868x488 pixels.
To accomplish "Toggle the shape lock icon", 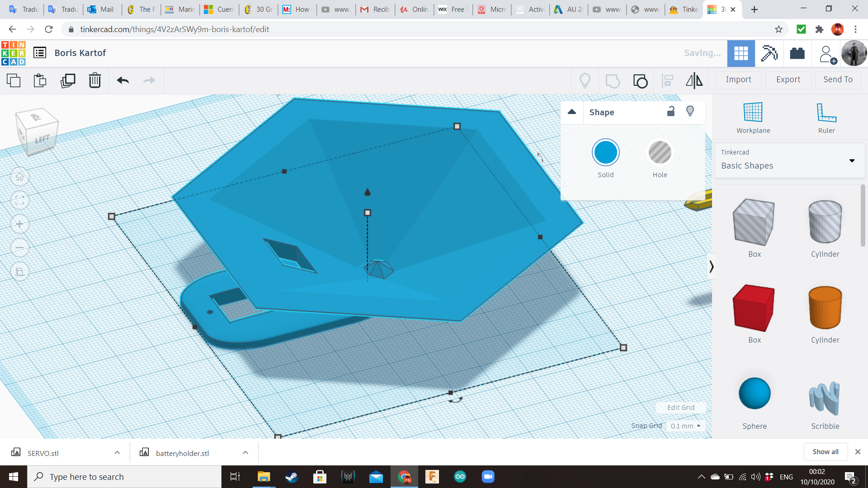I will 671,112.
